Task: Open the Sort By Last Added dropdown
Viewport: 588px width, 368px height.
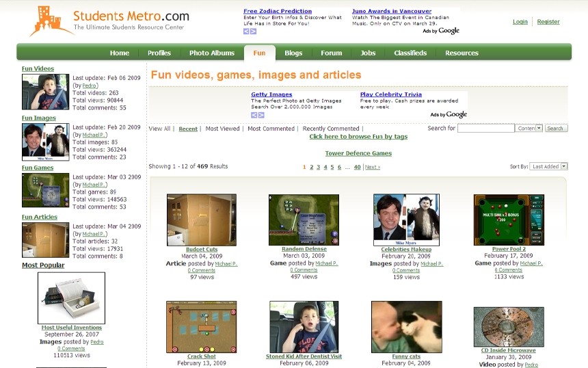Action: pos(548,166)
